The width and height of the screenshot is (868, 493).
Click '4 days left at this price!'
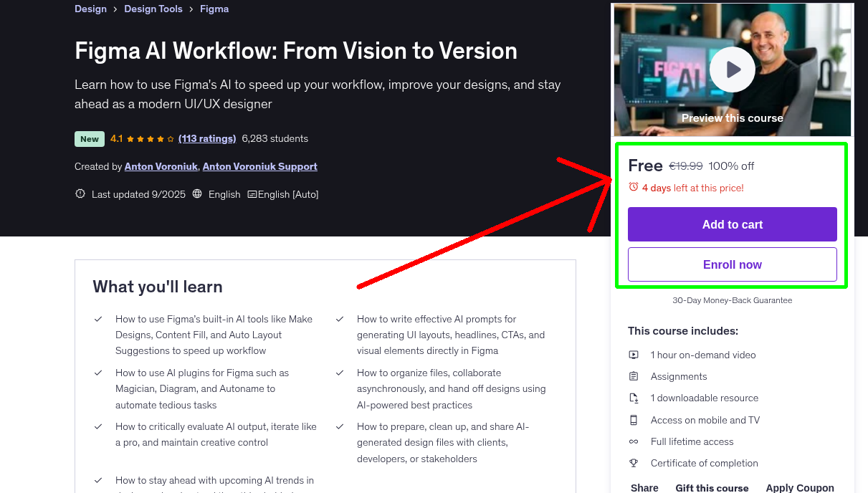point(693,188)
